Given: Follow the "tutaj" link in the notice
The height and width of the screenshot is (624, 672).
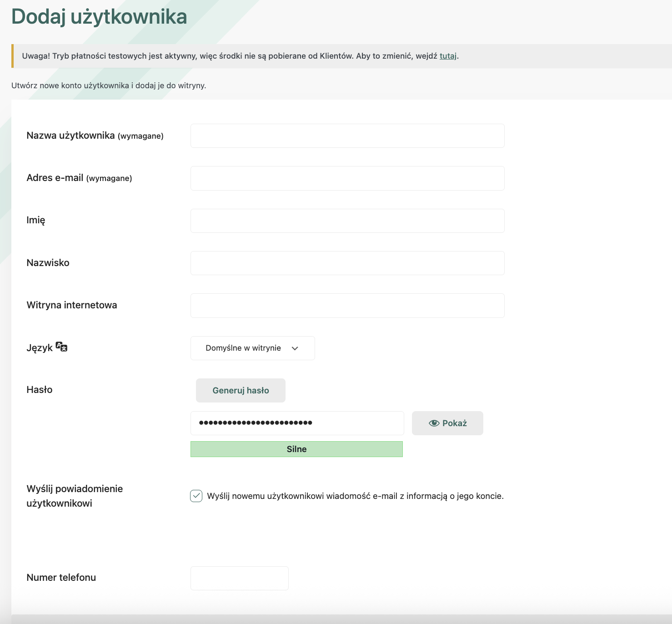Looking at the screenshot, I should 448,56.
